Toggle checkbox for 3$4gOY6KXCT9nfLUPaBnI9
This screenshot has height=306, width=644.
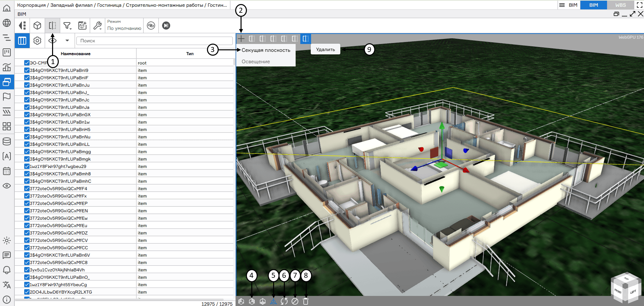point(27,70)
